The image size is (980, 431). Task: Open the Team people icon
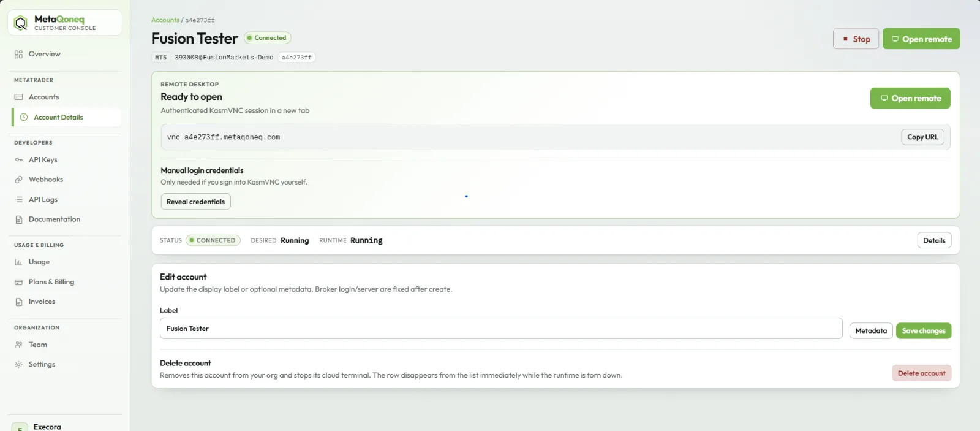click(18, 345)
